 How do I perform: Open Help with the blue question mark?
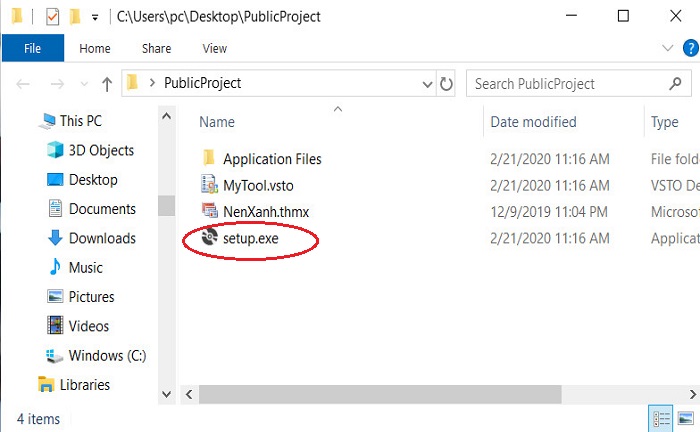click(691, 48)
